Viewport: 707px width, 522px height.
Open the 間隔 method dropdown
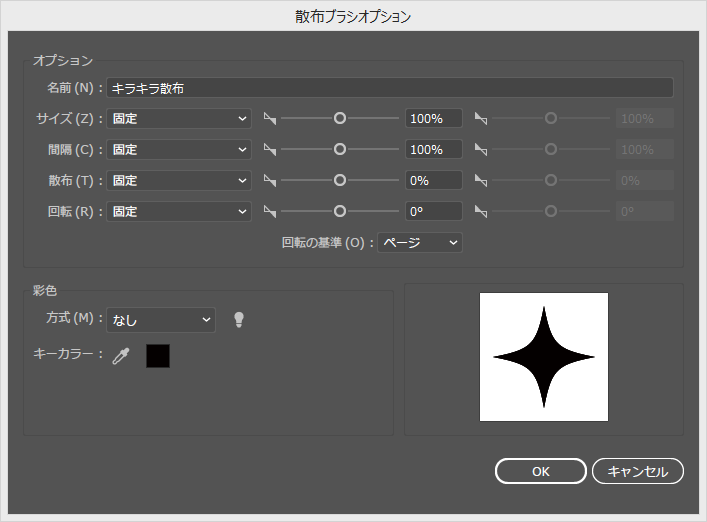click(x=179, y=150)
